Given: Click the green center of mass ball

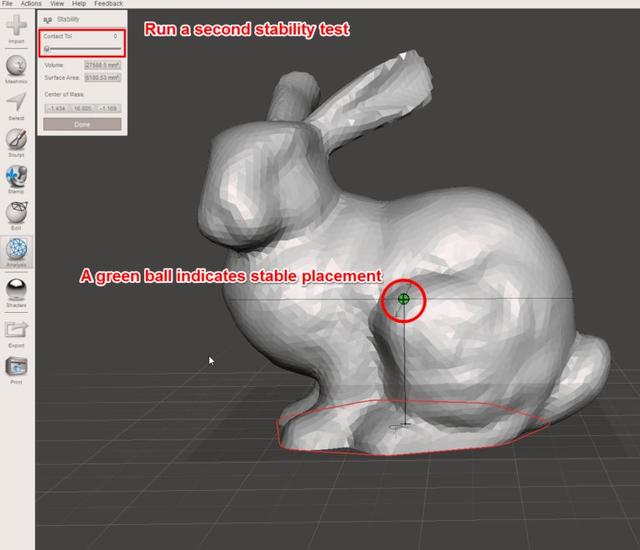Looking at the screenshot, I should click(x=404, y=298).
